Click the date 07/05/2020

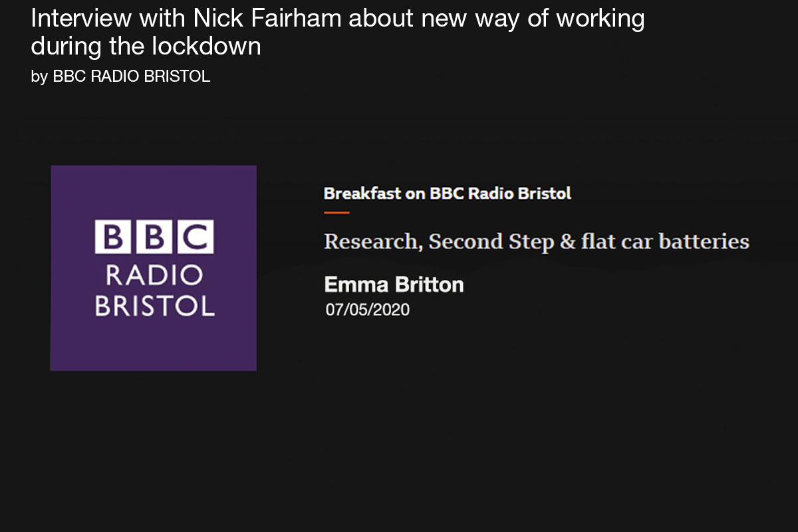tap(368, 310)
